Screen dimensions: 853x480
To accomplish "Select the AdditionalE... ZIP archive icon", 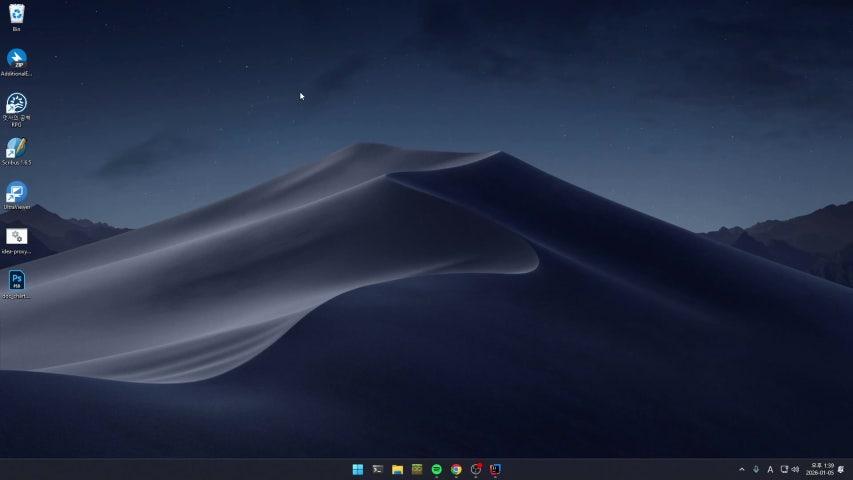I will click(17, 62).
